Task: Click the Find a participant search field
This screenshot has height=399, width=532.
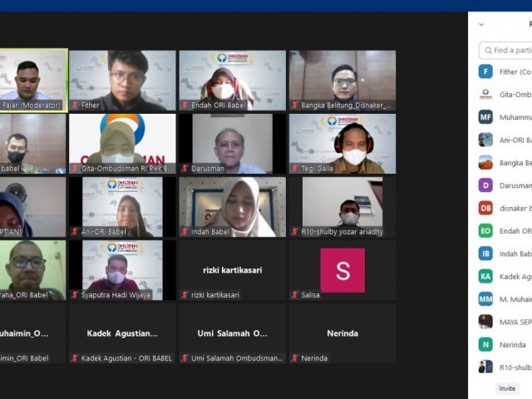Action: click(x=509, y=51)
